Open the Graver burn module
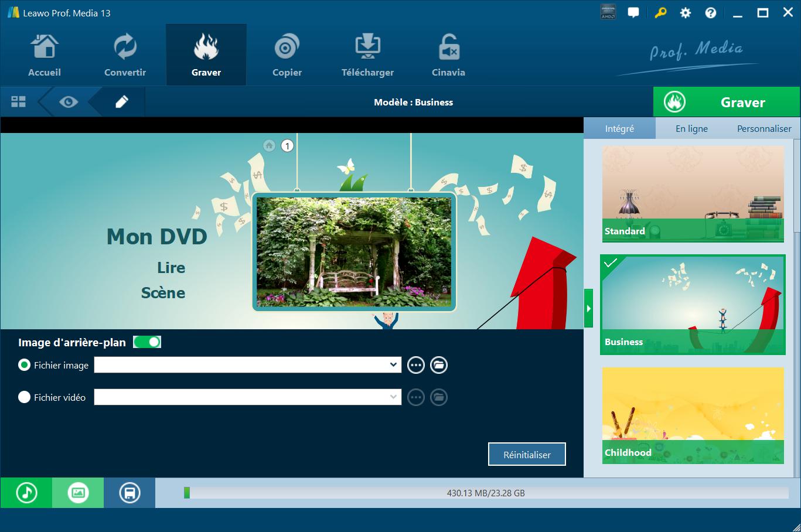The image size is (801, 532). tap(206, 55)
